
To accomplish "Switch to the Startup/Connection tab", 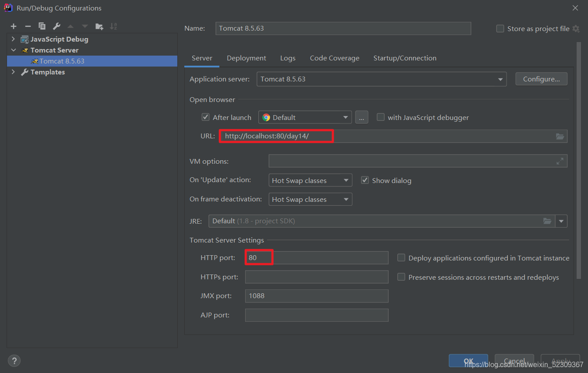I will pyautogui.click(x=405, y=58).
